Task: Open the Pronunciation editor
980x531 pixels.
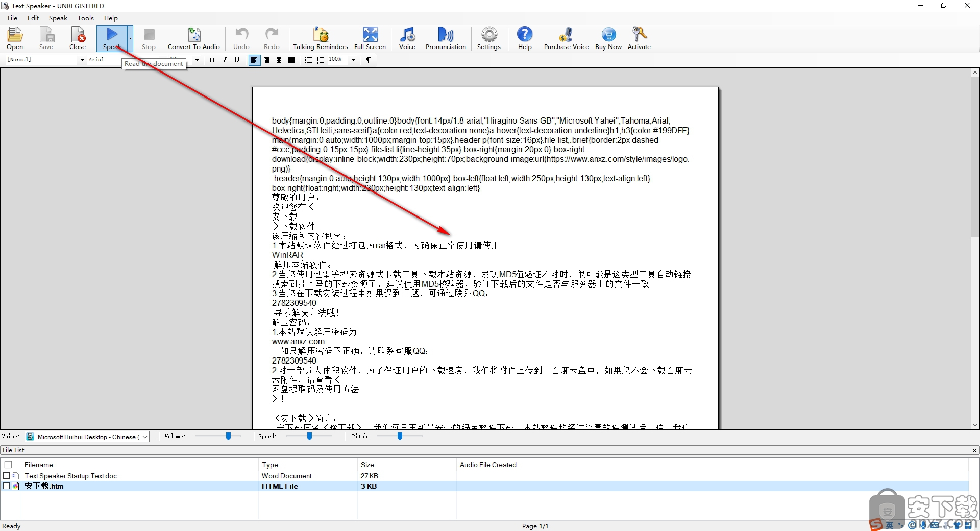Action: point(446,38)
